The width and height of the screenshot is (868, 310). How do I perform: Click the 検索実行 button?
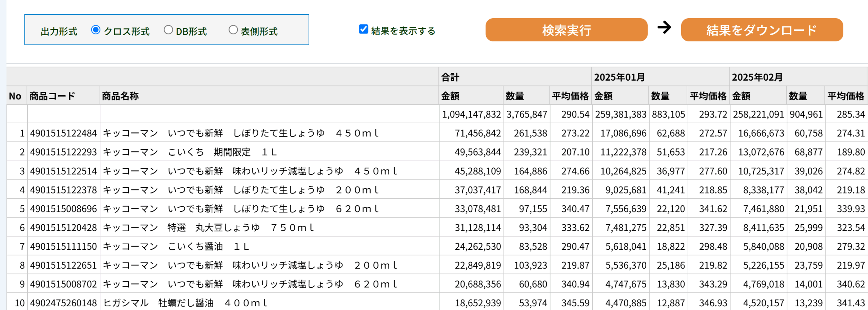(566, 30)
